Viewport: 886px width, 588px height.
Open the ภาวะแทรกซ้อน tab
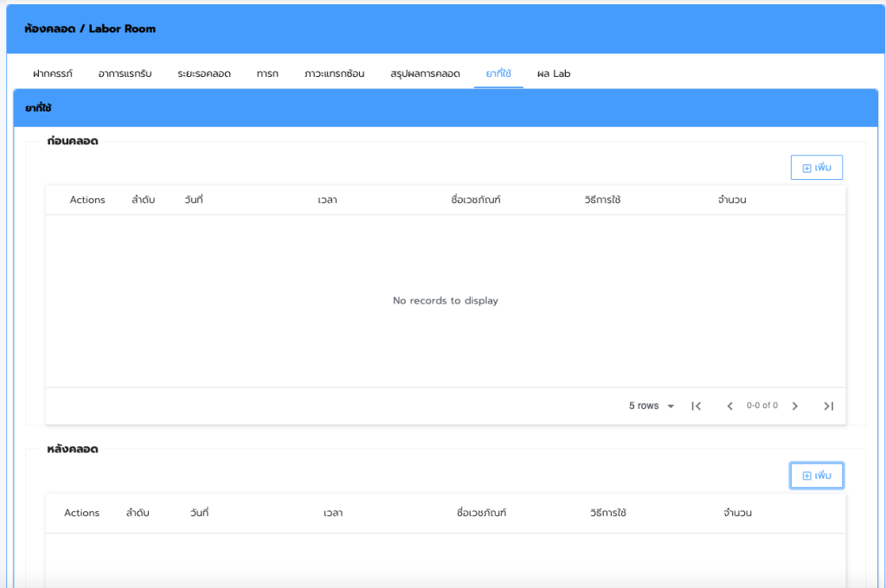[334, 73]
